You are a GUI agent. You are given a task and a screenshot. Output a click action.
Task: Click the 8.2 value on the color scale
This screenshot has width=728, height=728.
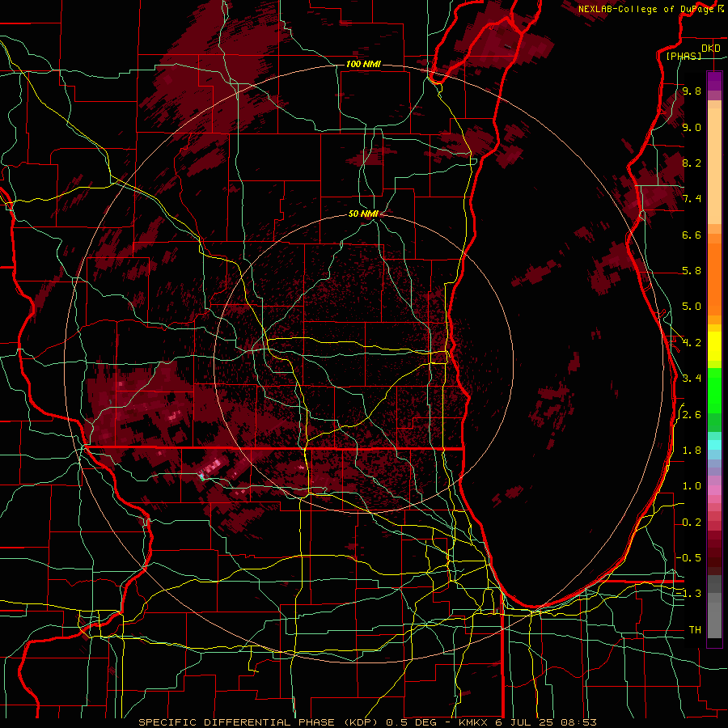click(x=692, y=163)
